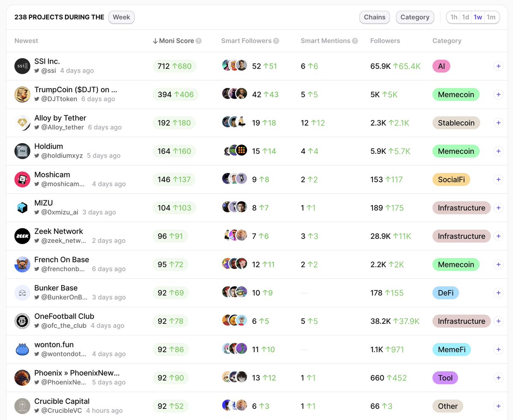Viewport: 513px width, 420px height.
Task: Click the Other category tag
Action: click(448, 406)
